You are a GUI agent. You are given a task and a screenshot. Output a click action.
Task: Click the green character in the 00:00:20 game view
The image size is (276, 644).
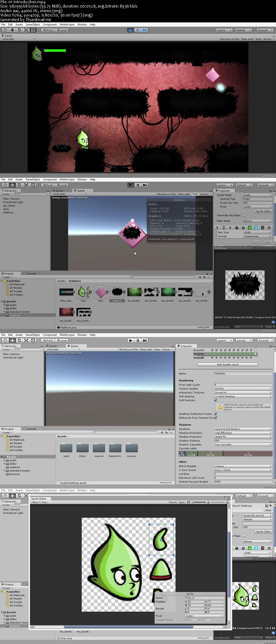[83, 138]
